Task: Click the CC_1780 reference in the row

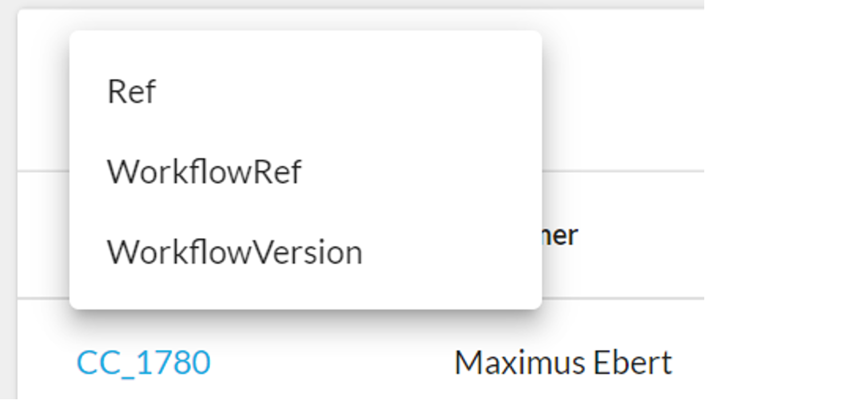Action: pyautogui.click(x=144, y=363)
